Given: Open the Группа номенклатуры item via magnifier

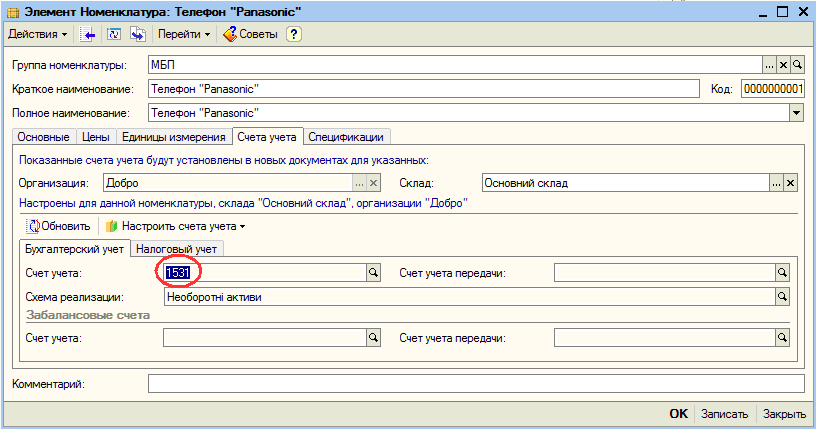Looking at the screenshot, I should click(x=797, y=65).
